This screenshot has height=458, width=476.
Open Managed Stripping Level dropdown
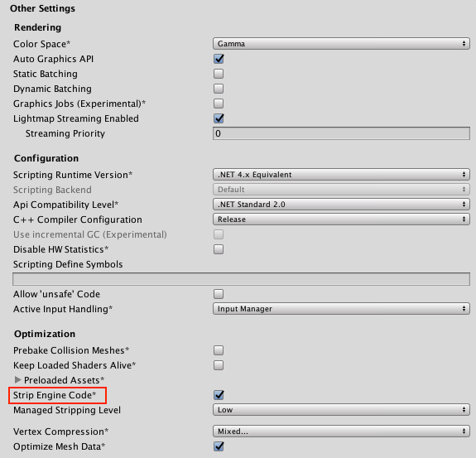(x=341, y=410)
